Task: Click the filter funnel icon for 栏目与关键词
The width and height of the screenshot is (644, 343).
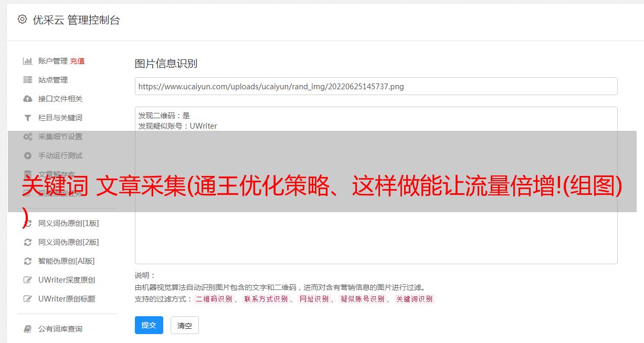Action: (28, 118)
